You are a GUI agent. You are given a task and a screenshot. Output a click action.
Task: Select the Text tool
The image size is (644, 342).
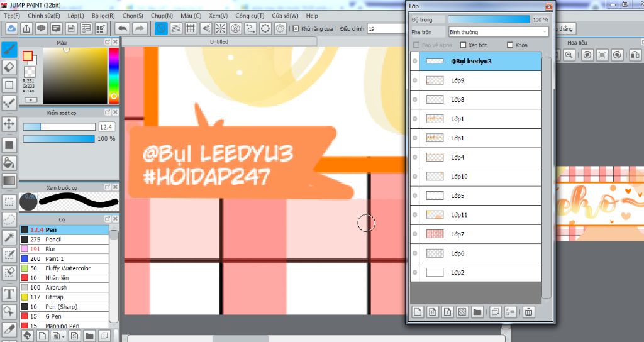[9, 294]
